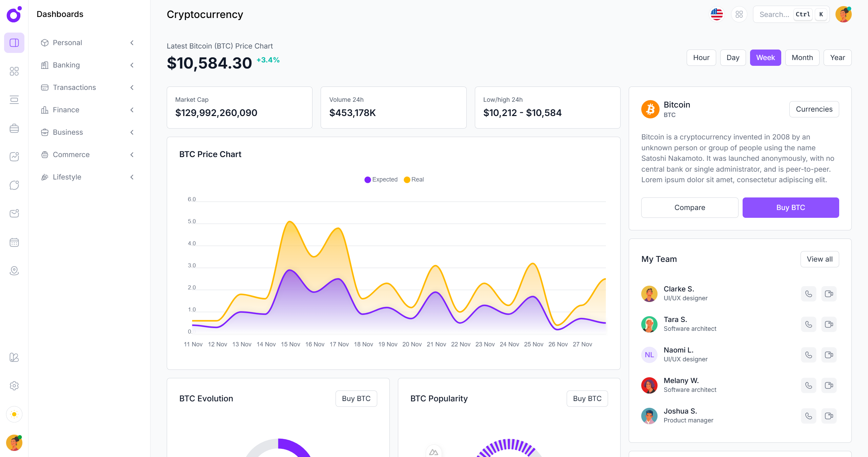868x457 pixels.
Task: Open View all in My Team
Action: [x=820, y=259]
